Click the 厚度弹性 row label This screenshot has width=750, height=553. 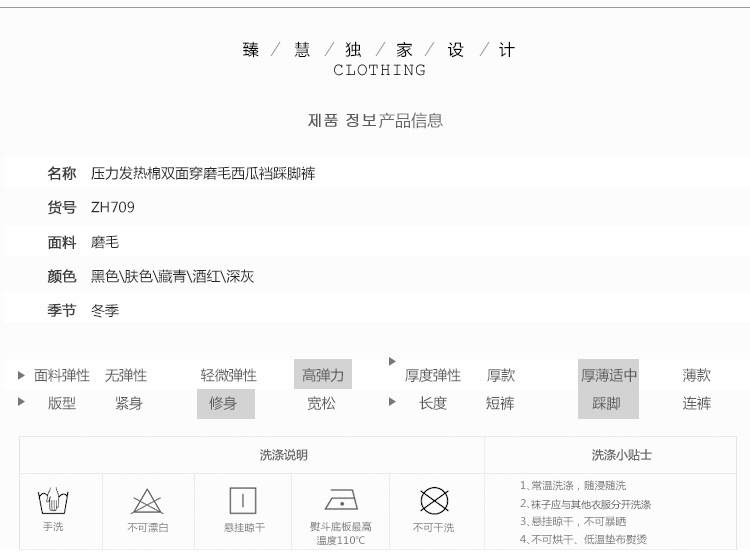pyautogui.click(x=433, y=375)
